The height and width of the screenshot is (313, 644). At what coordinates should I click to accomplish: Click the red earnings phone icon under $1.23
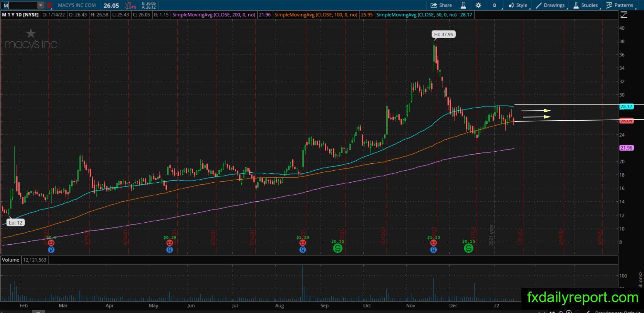434,243
